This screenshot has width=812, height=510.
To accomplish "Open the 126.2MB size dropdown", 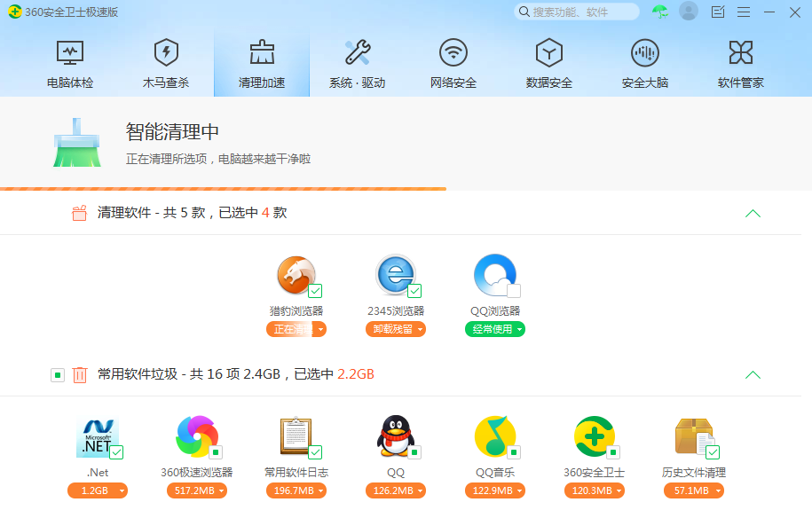I will click(396, 490).
